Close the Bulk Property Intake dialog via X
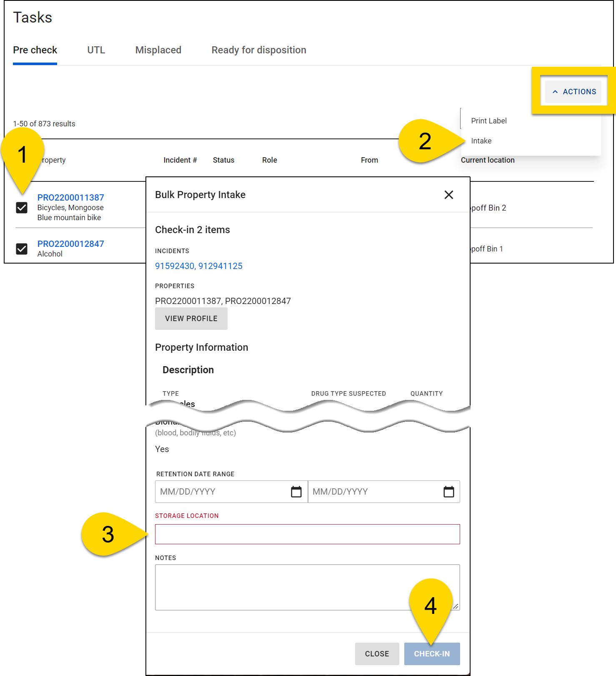Image resolution: width=616 pixels, height=676 pixels. [449, 195]
